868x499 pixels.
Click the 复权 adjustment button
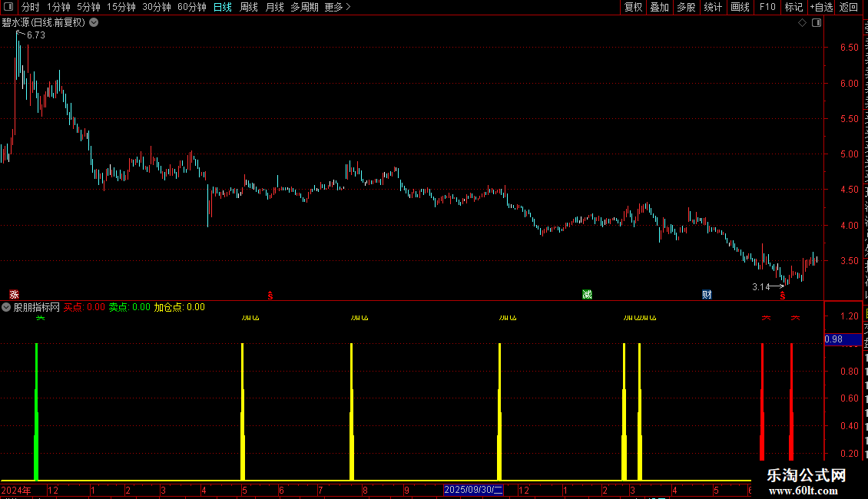pyautogui.click(x=633, y=7)
